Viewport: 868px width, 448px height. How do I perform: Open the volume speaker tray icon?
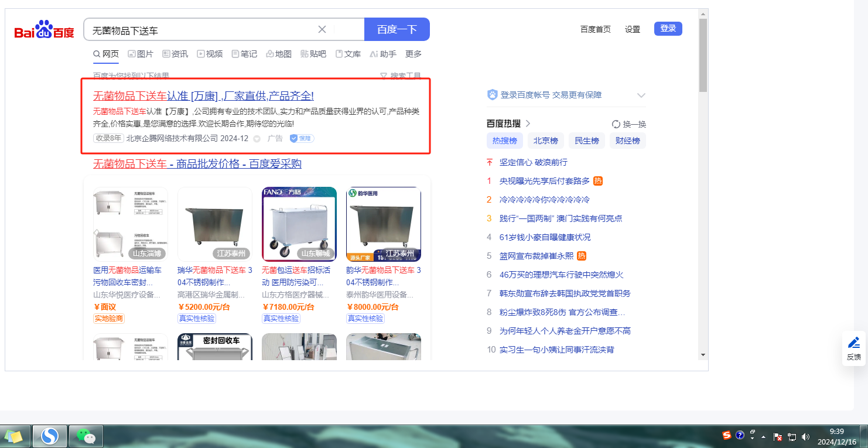point(805,437)
